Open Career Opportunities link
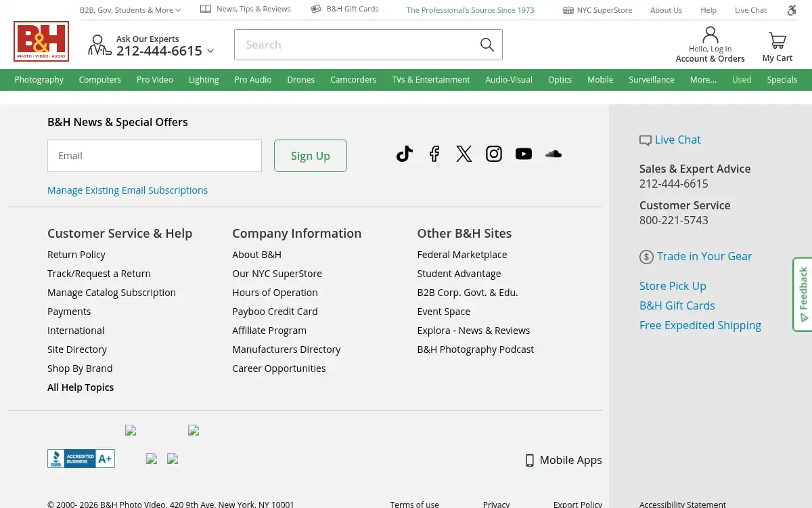This screenshot has height=508, width=812. tap(279, 368)
